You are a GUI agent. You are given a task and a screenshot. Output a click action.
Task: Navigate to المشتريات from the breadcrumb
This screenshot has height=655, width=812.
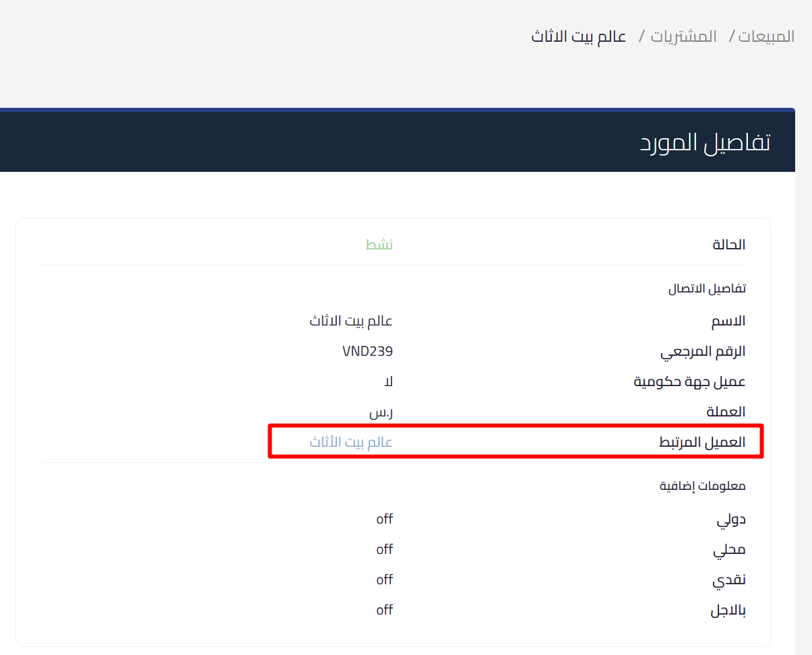click(683, 36)
